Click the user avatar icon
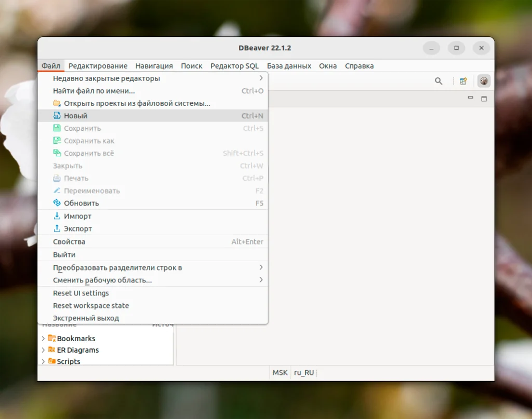Viewport: 532px width, 419px height. (484, 81)
